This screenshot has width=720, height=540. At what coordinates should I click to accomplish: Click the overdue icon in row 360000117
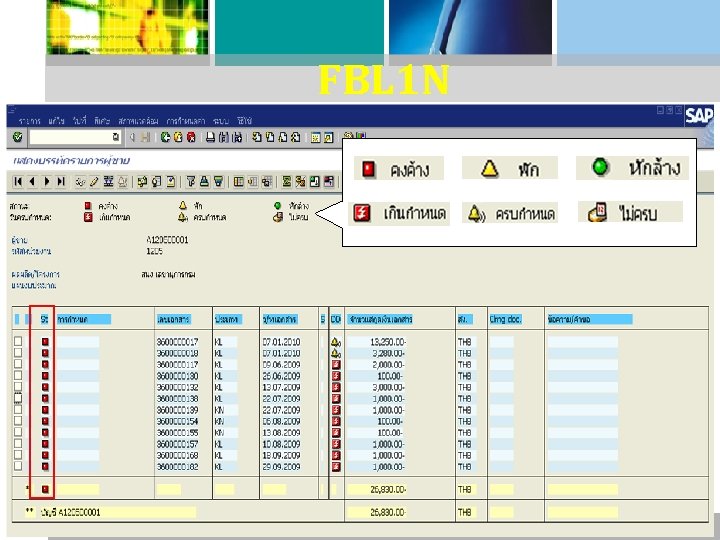pyautogui.click(x=336, y=365)
